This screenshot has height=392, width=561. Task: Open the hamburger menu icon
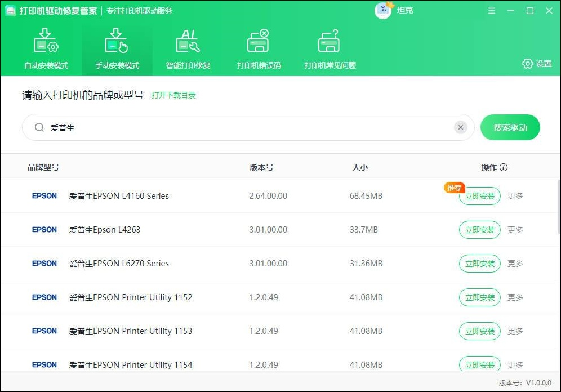[492, 11]
